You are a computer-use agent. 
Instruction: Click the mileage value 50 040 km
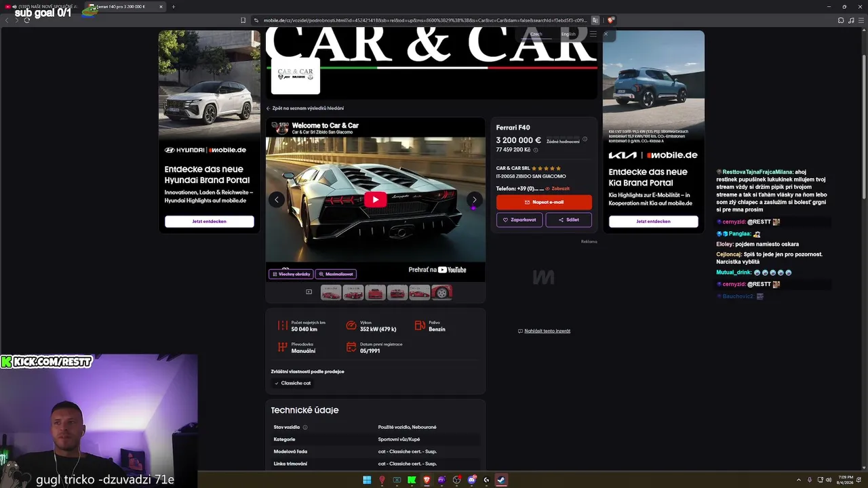304,329
